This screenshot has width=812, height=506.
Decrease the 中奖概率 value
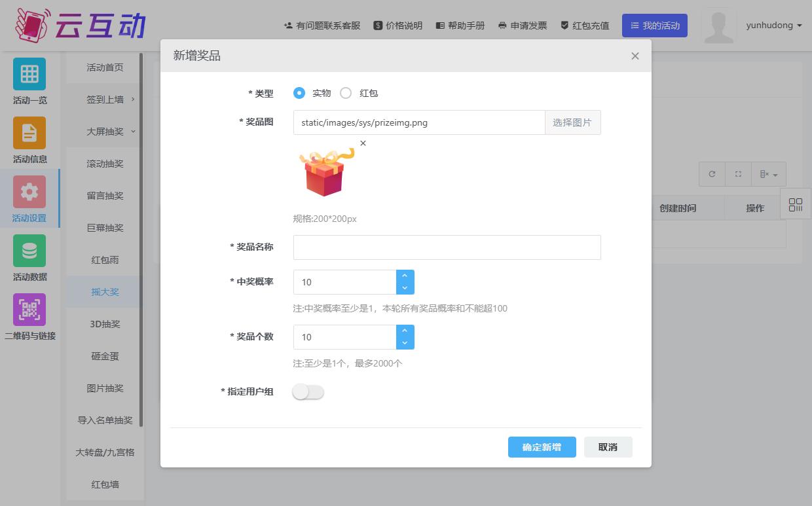coord(405,288)
